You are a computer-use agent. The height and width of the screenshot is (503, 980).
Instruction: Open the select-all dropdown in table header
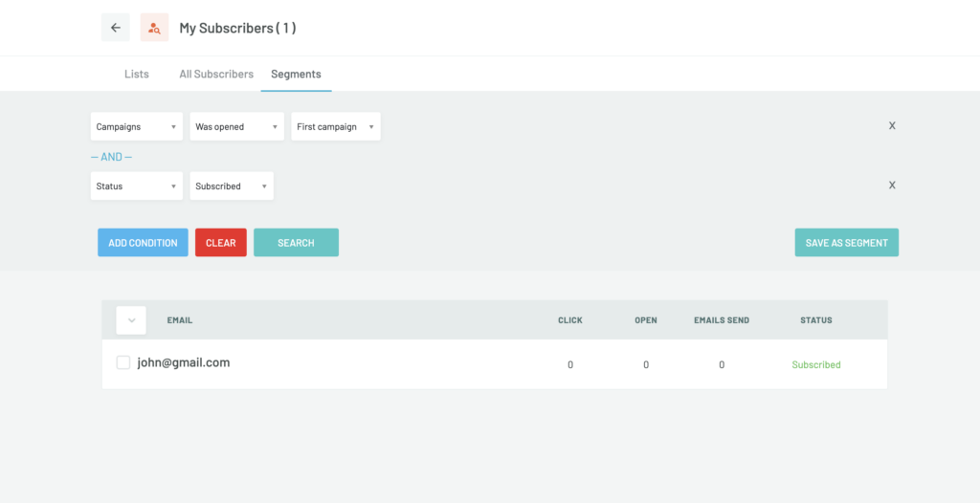[x=131, y=320]
